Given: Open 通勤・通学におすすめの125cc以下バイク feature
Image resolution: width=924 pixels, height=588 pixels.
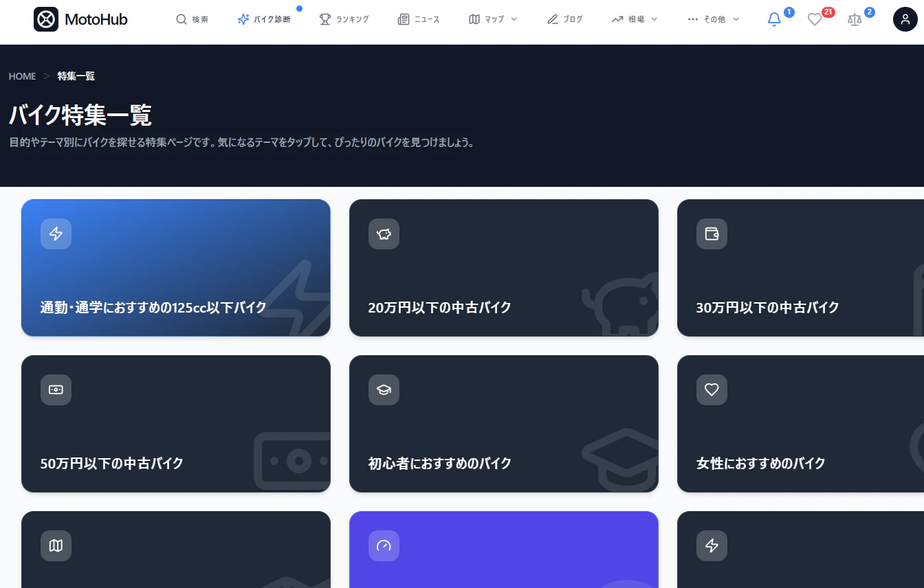Looking at the screenshot, I should (x=176, y=268).
